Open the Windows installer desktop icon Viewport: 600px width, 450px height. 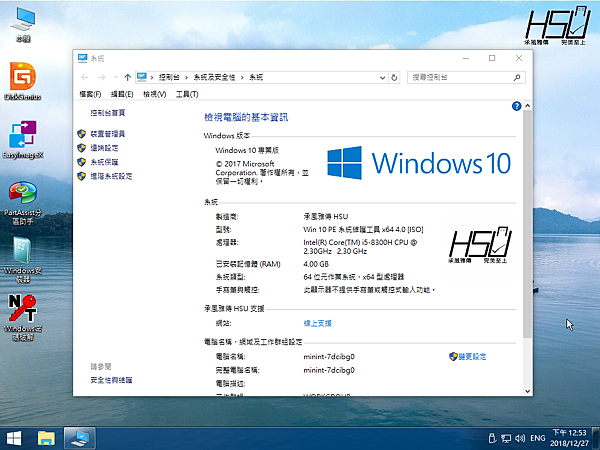tap(23, 260)
